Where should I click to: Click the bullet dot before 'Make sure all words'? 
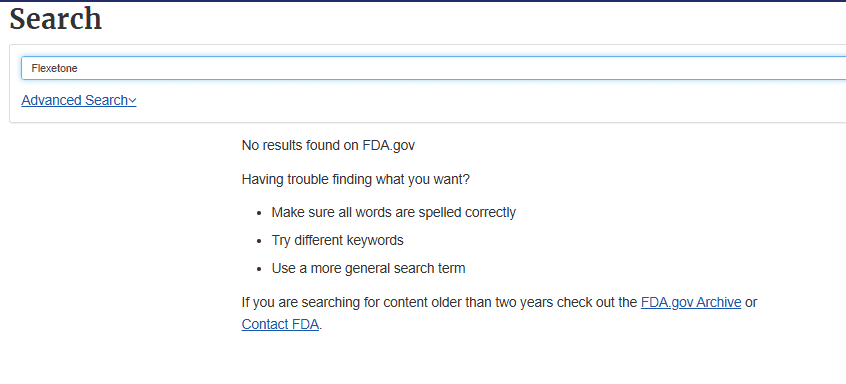tap(260, 213)
